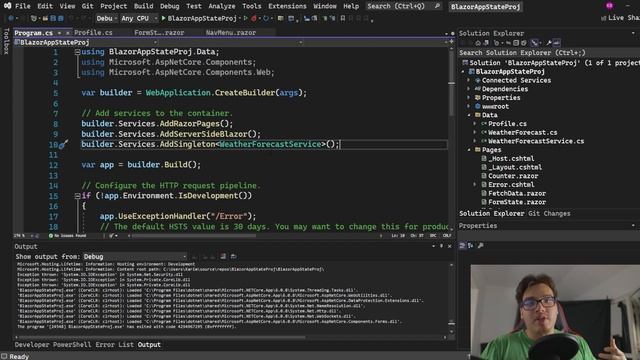
Task: Click the Save All toolbar icon
Action: point(60,18)
